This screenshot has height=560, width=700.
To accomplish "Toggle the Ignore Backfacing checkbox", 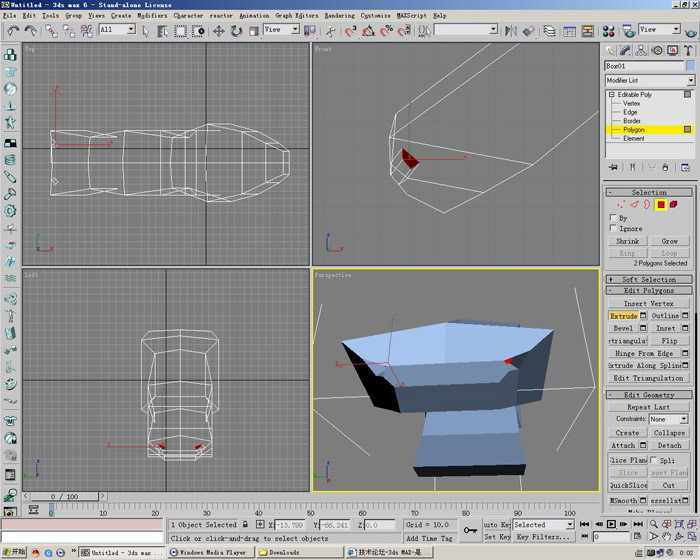I will (x=612, y=229).
